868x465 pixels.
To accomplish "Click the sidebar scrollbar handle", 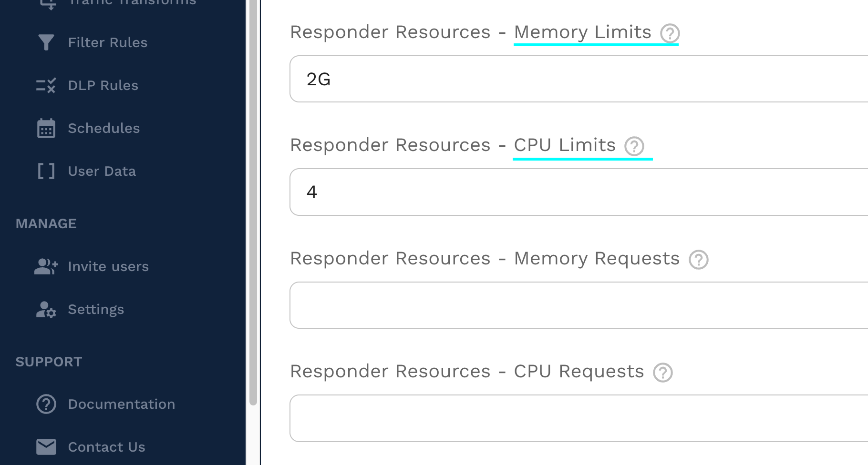I will tap(252, 200).
